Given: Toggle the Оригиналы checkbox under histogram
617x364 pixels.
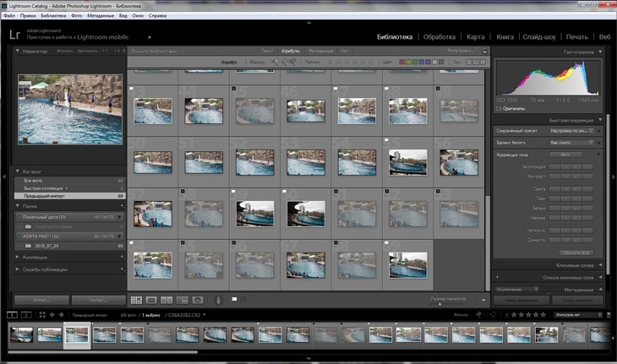Looking at the screenshot, I should [499, 108].
